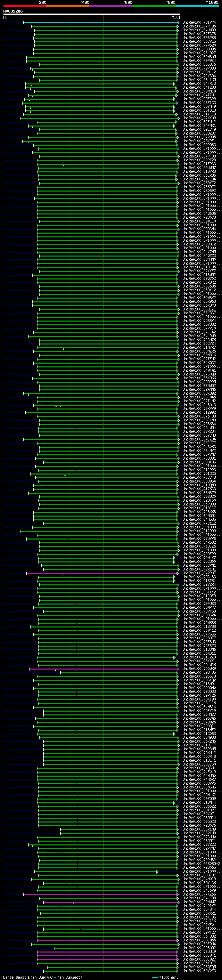Click the red 20% identity legend segment
Image resolution: width=222 pixels, height=980 pixels.
(x=25, y=6)
